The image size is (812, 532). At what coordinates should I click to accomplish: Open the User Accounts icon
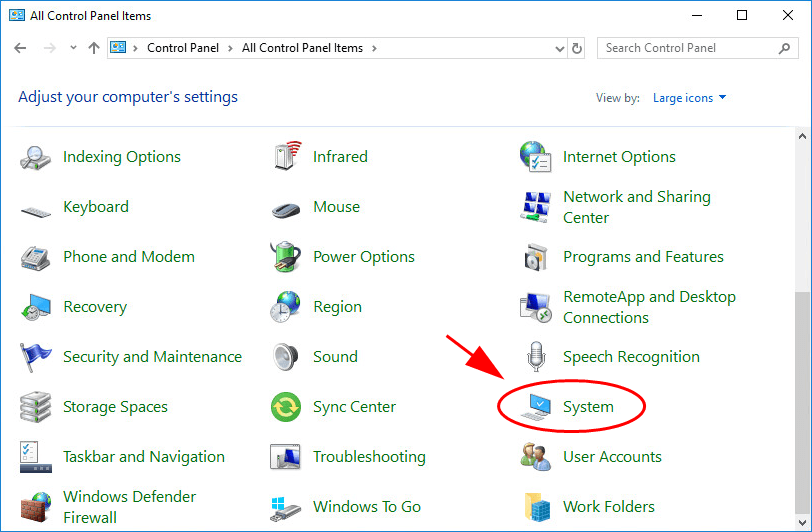535,457
